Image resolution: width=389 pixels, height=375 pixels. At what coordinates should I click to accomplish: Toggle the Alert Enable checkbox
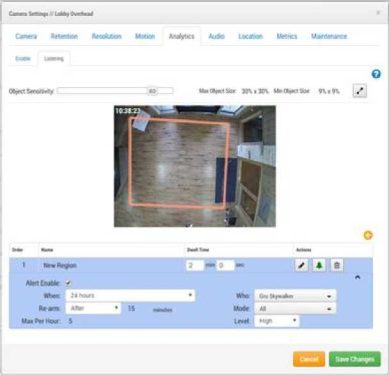point(68,283)
